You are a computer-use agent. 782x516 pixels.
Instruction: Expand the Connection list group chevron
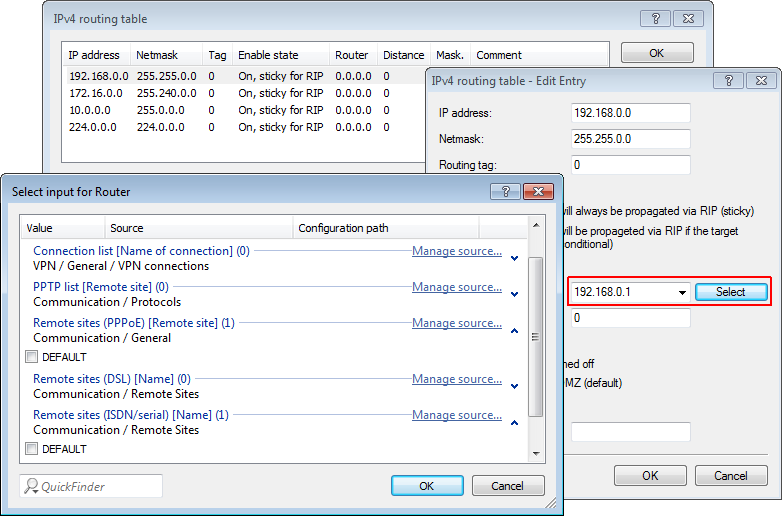pos(514,259)
